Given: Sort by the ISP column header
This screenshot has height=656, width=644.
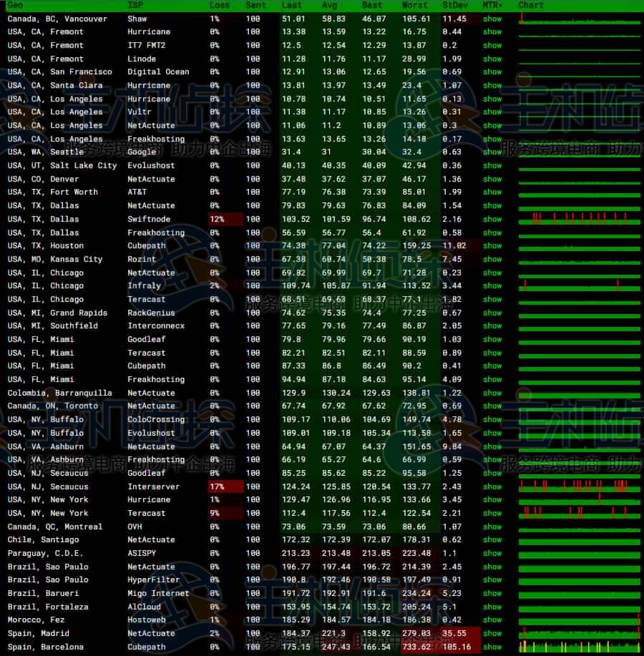Looking at the screenshot, I should coord(135,5).
